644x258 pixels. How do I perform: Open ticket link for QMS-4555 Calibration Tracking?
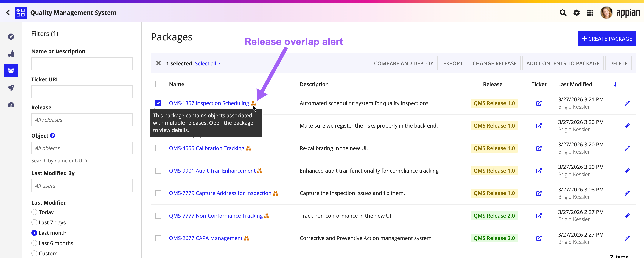pos(539,148)
